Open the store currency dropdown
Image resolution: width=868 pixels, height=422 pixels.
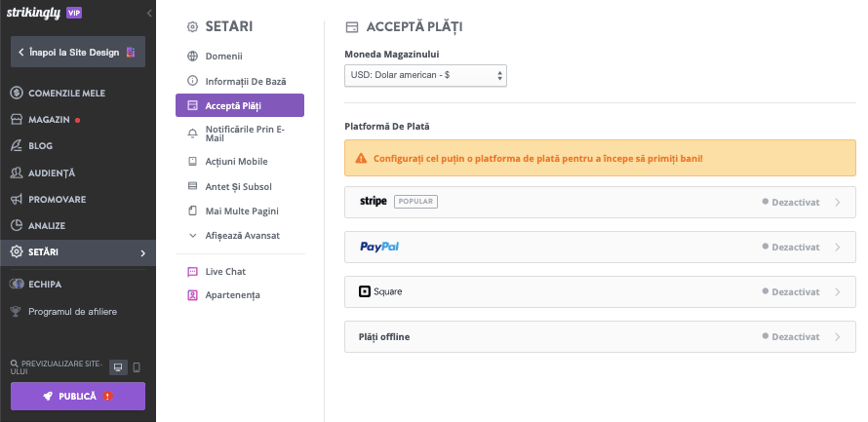tap(426, 75)
